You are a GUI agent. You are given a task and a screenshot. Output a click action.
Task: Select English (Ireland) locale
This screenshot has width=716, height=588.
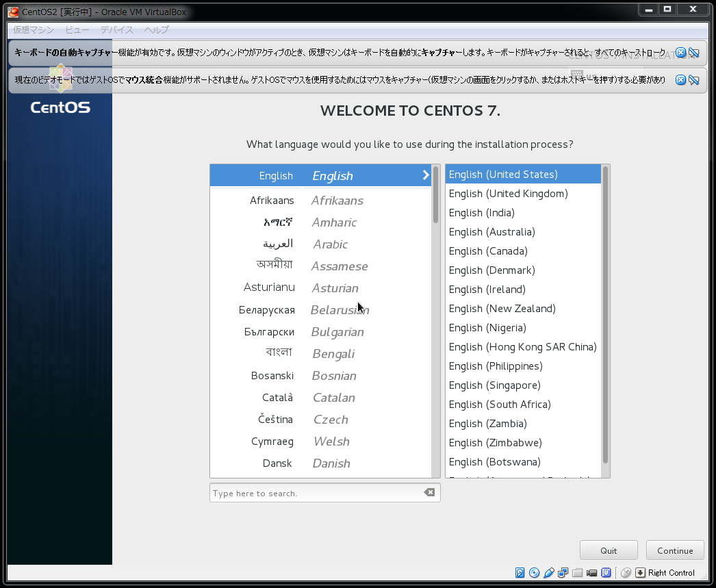click(x=523, y=290)
